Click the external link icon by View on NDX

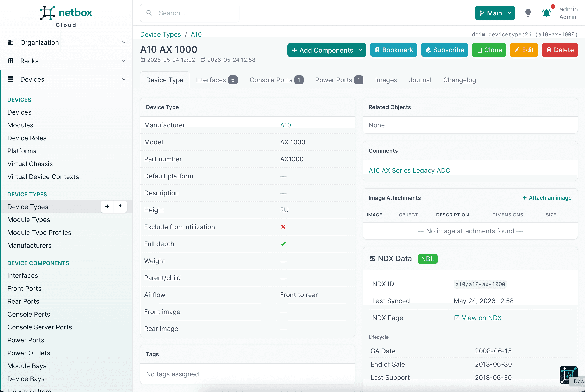(457, 318)
